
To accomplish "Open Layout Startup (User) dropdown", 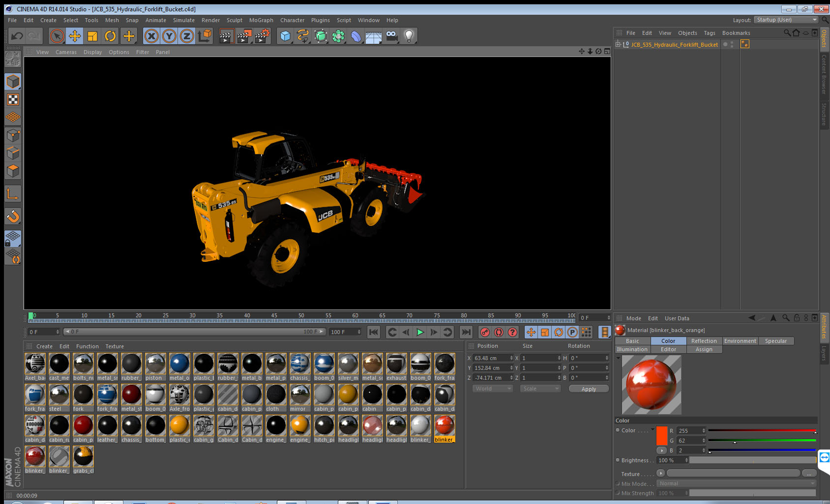I will tap(786, 20).
